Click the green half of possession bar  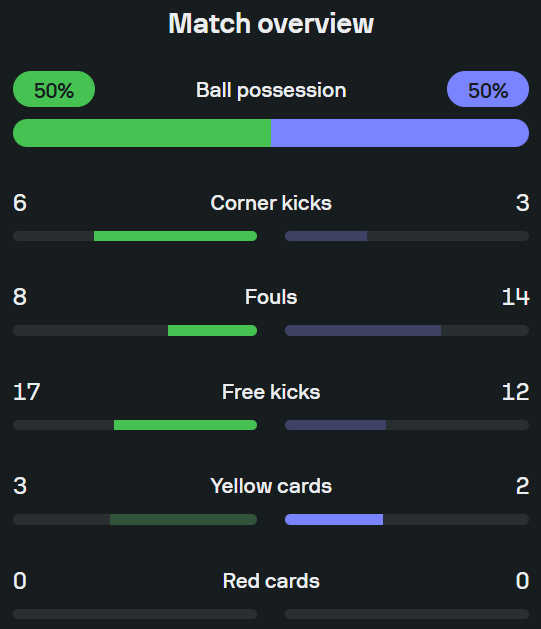click(142, 133)
